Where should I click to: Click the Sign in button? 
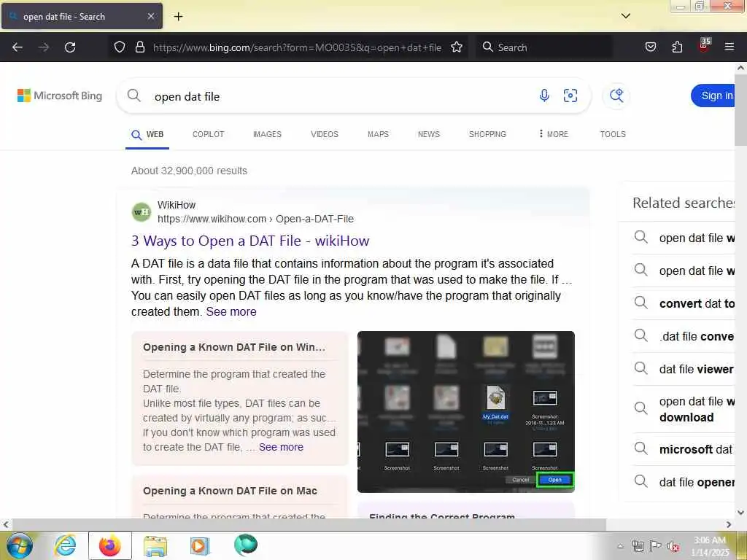coord(713,96)
